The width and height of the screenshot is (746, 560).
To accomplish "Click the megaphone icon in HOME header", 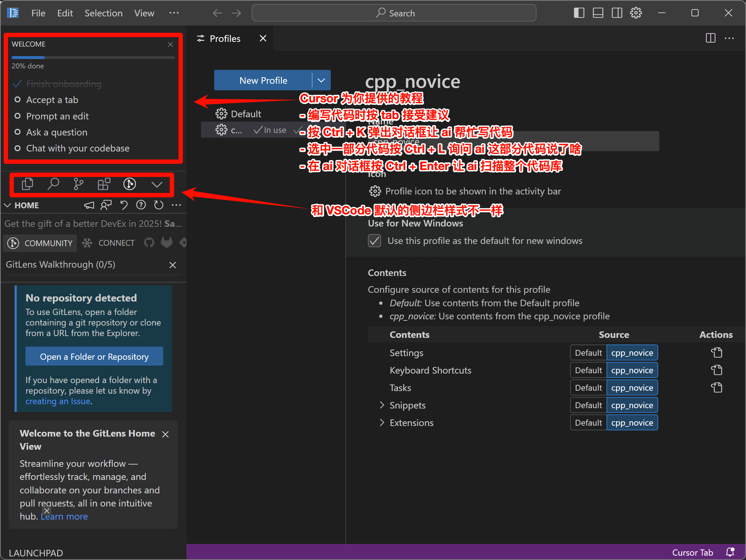I will (x=89, y=205).
